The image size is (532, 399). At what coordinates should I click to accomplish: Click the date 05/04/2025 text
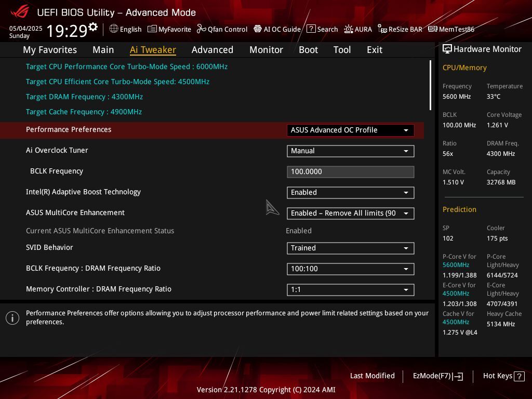pos(26,29)
